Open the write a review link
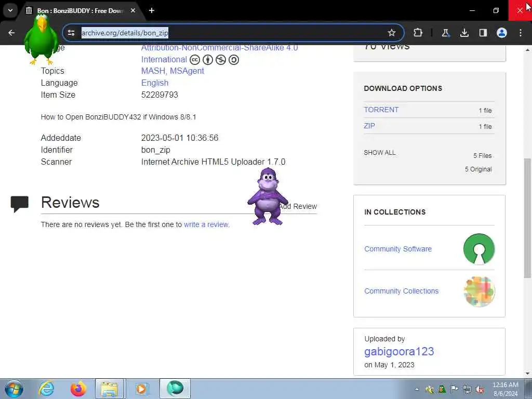This screenshot has width=532, height=399. 207,224
